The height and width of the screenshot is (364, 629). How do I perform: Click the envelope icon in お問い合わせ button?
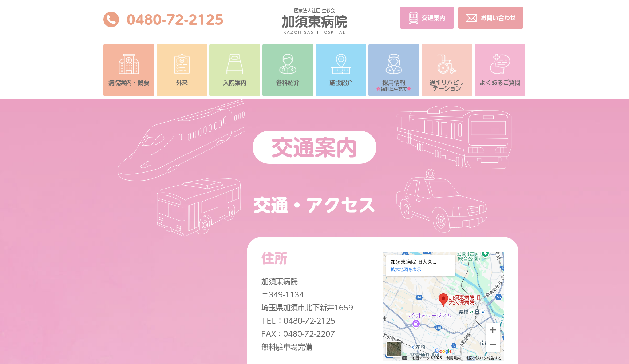tap(471, 18)
